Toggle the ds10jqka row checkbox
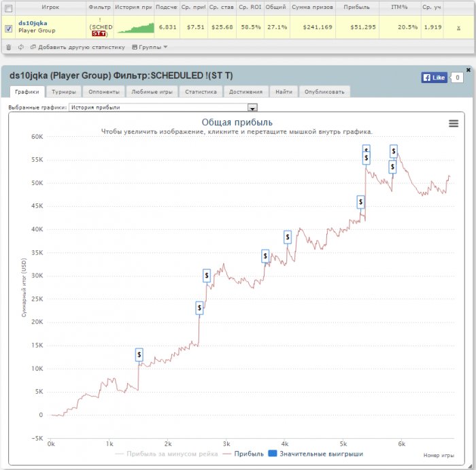Image resolution: width=476 pixels, height=470 pixels. click(9, 29)
